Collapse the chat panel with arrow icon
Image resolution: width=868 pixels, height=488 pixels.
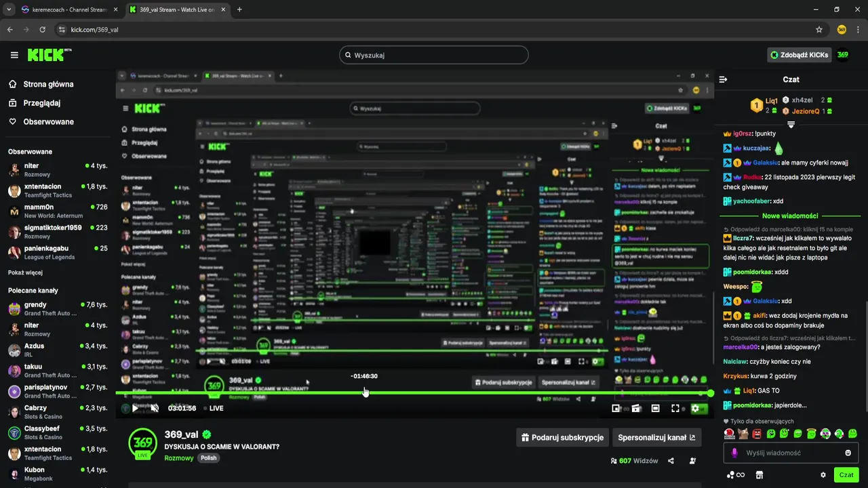(x=723, y=79)
